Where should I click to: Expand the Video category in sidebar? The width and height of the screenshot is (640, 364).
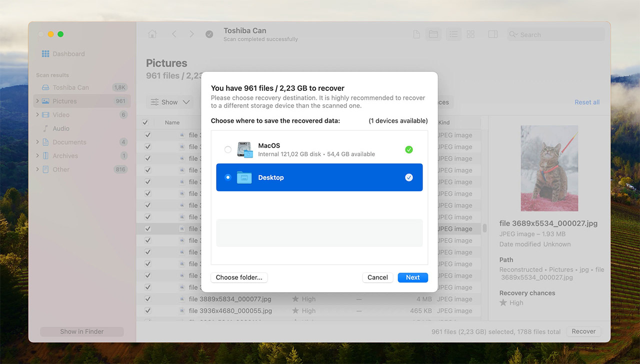37,115
